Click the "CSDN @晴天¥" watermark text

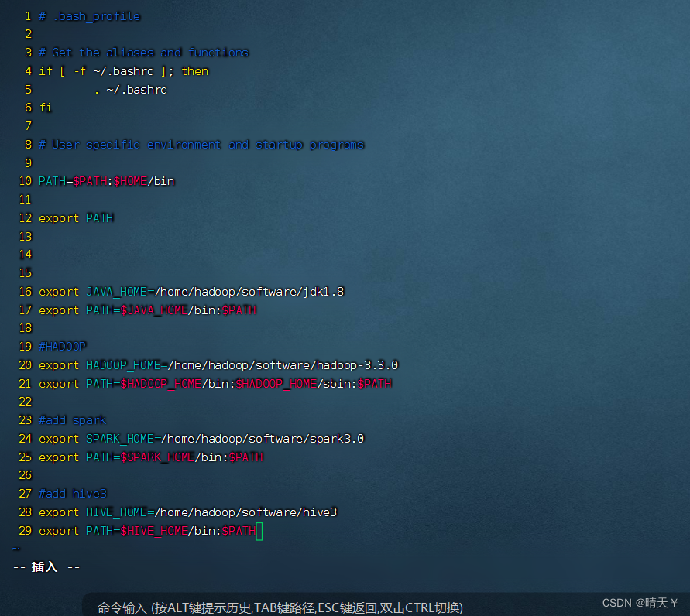640,602
